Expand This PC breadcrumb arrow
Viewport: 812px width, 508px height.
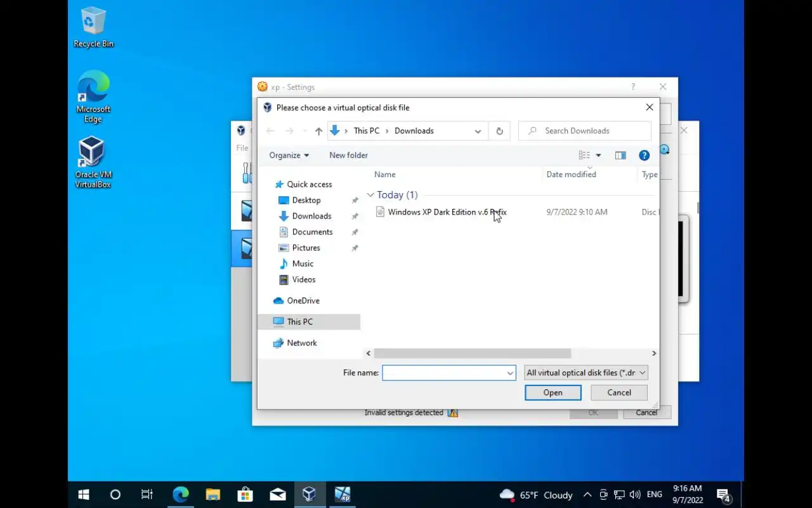387,131
